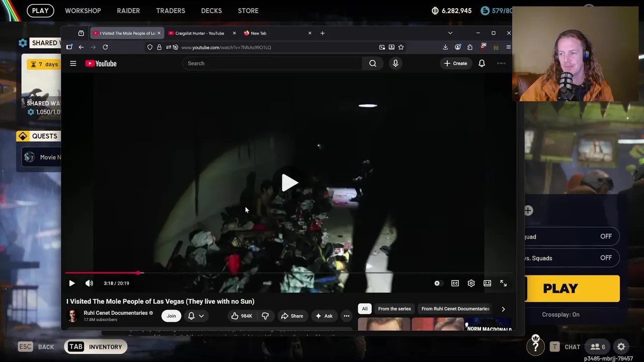Like the video with 984K likes
This screenshot has height=362, width=644.
[x=242, y=316]
